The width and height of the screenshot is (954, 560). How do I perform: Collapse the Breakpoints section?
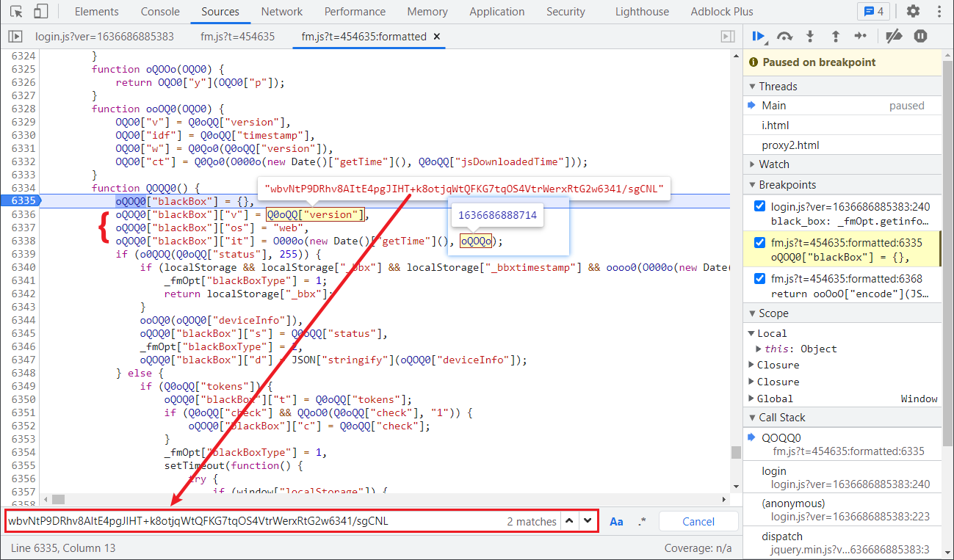(x=842, y=185)
